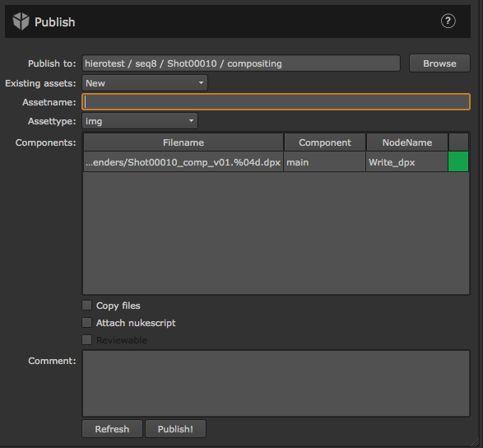This screenshot has height=448, width=483.
Task: Click the NodeName column header
Action: [x=407, y=142]
